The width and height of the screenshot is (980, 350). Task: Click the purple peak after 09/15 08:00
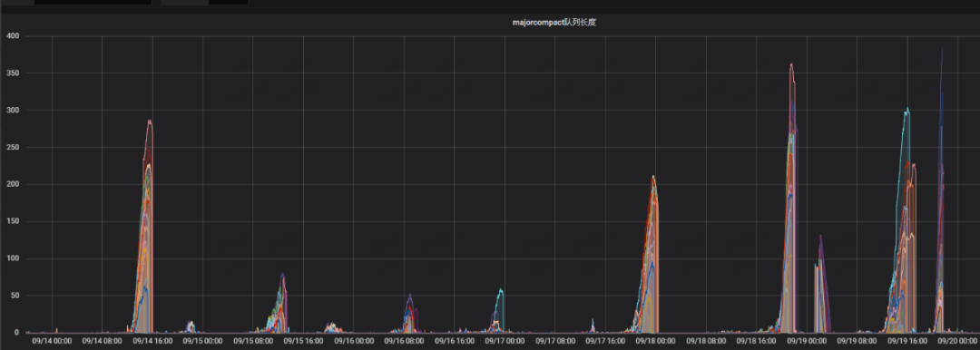coord(282,275)
